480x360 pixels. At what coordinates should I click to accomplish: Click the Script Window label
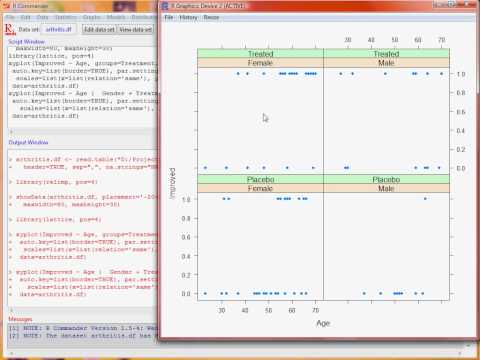[x=26, y=42]
